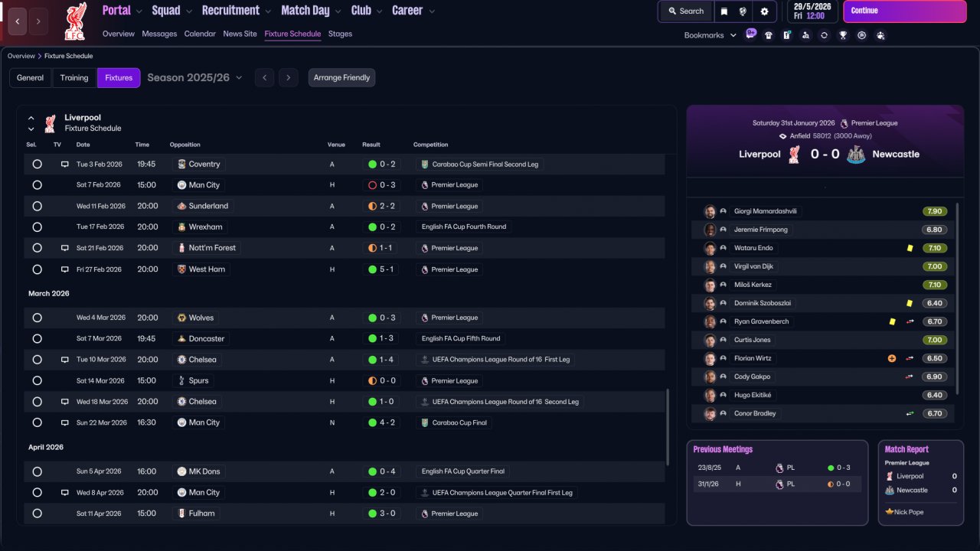Open the Sunderland club badge
Screen dimensions: 980x551
pos(181,206)
